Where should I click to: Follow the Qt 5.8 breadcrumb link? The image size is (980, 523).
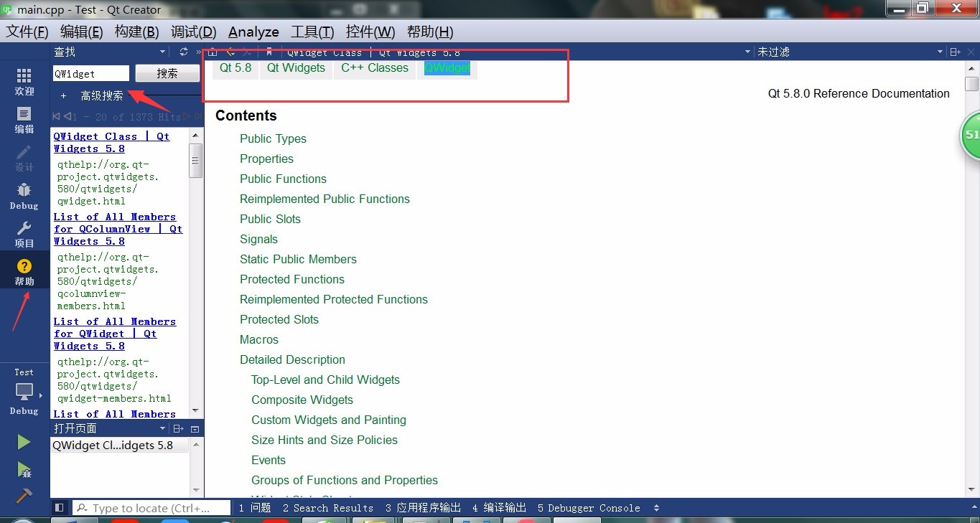pyautogui.click(x=235, y=68)
